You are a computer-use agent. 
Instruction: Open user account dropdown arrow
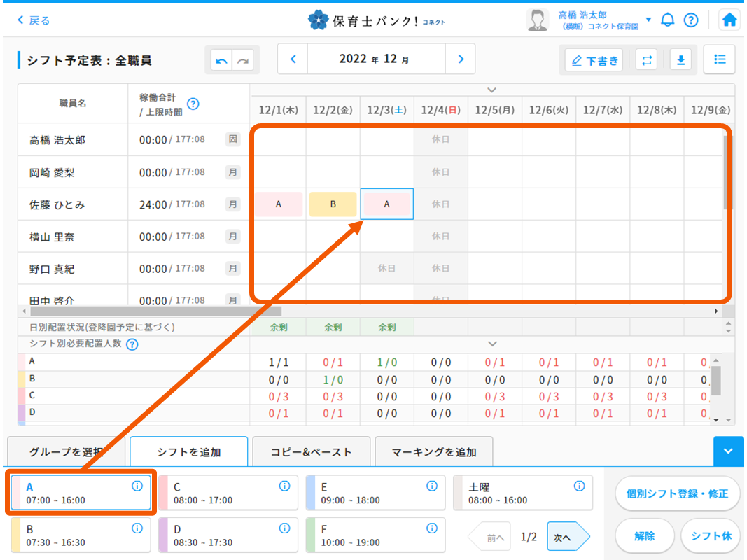click(648, 20)
